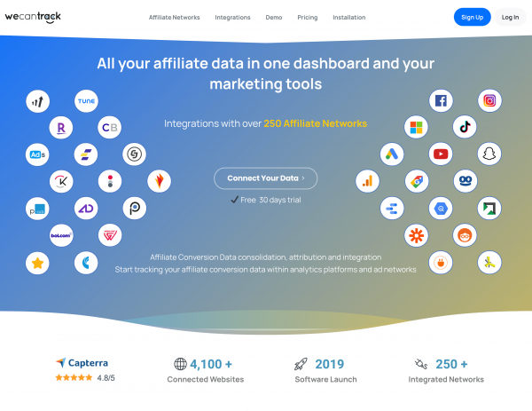Click the Google Analytics bar icon

click(x=367, y=181)
